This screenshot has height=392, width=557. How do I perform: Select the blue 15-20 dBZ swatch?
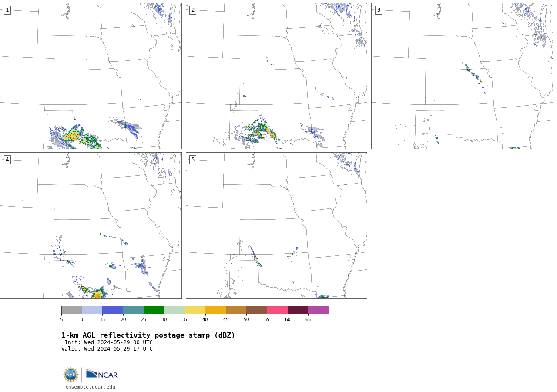coord(113,310)
